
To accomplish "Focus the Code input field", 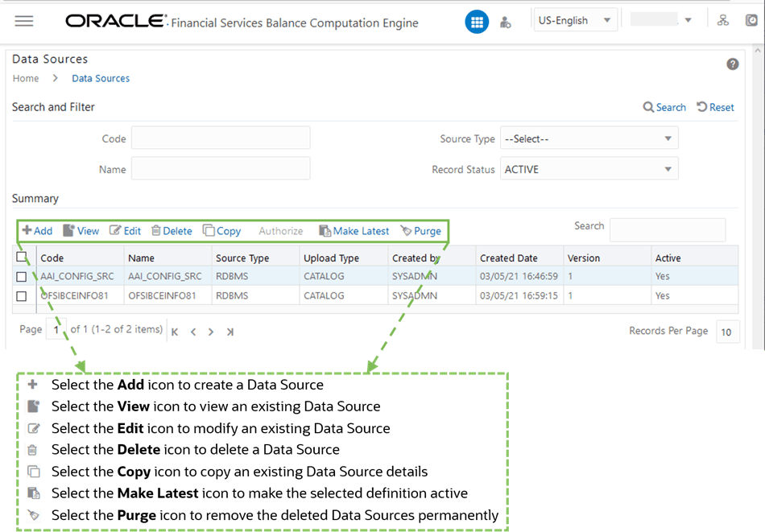I will point(221,138).
